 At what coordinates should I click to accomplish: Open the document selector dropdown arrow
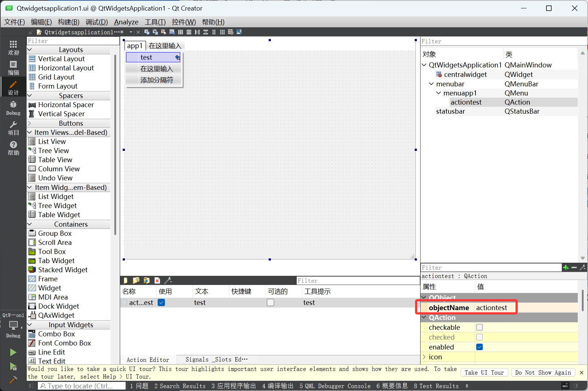[131, 32]
